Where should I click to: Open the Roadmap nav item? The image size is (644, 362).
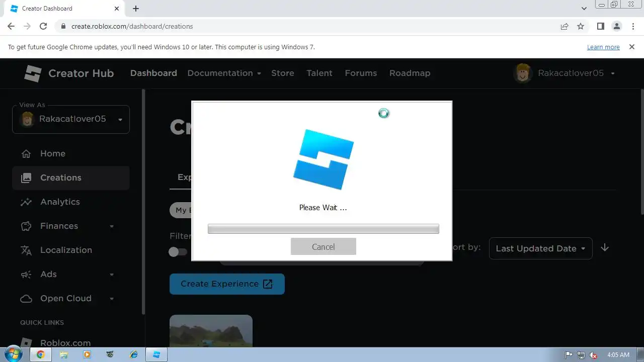pos(410,73)
